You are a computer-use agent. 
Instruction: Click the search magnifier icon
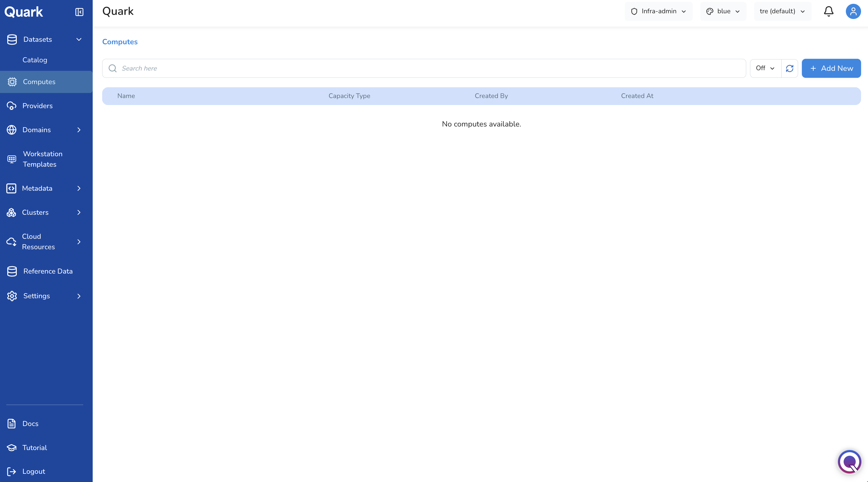coord(113,68)
